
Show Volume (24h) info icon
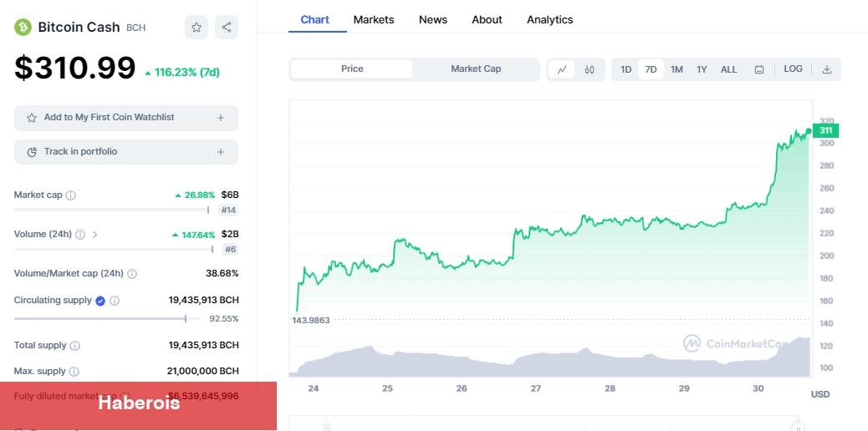pos(80,235)
